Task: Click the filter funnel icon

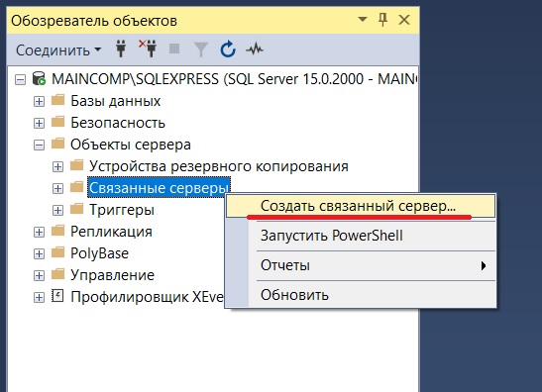Action: click(201, 49)
